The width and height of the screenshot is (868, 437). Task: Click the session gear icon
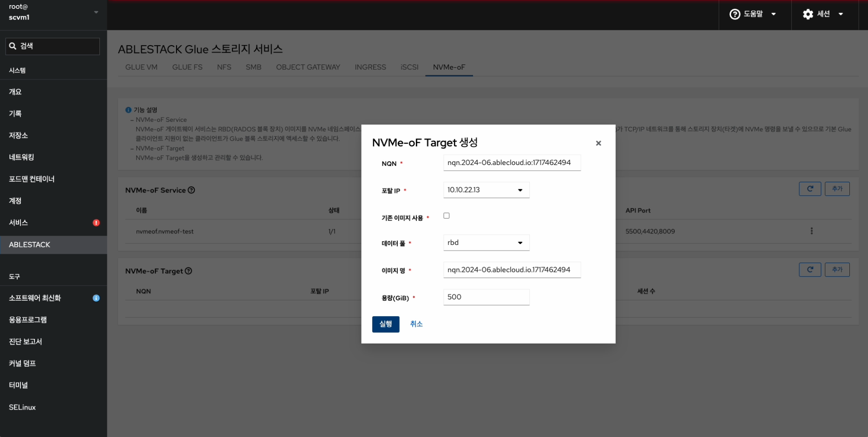(x=808, y=14)
